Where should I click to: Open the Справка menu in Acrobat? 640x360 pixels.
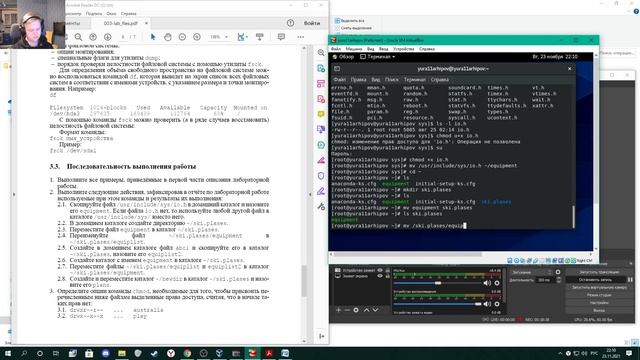129,13
